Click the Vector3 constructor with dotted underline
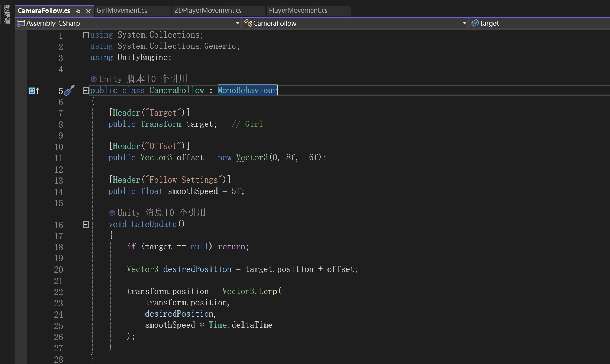 [x=252, y=157]
